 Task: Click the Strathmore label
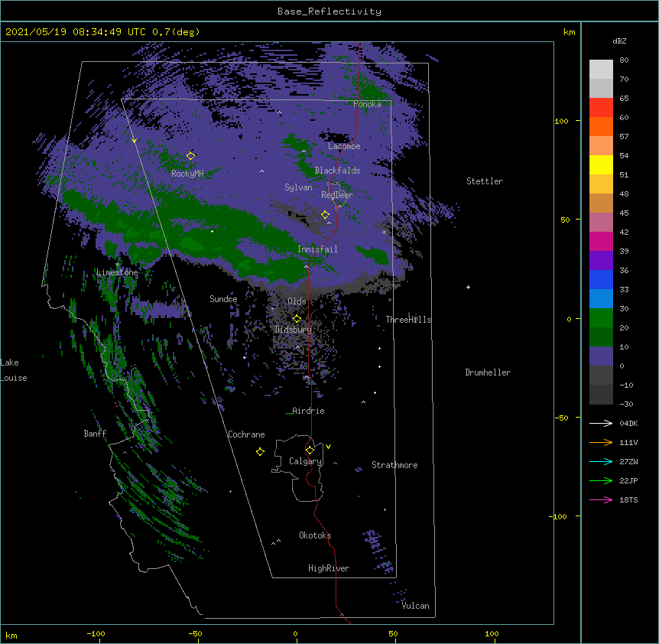[394, 465]
